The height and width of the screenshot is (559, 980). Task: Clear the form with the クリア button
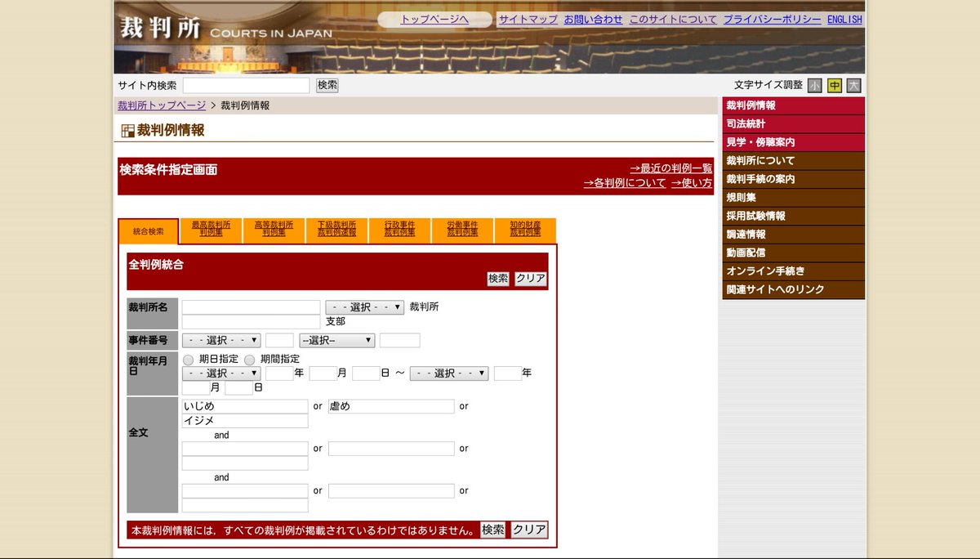(x=529, y=278)
